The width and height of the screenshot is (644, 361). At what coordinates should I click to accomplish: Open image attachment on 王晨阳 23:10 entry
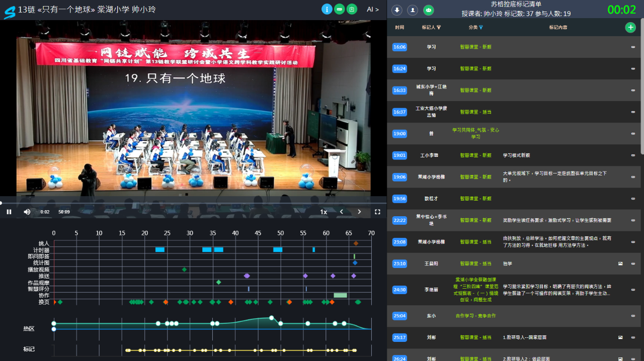(620, 263)
